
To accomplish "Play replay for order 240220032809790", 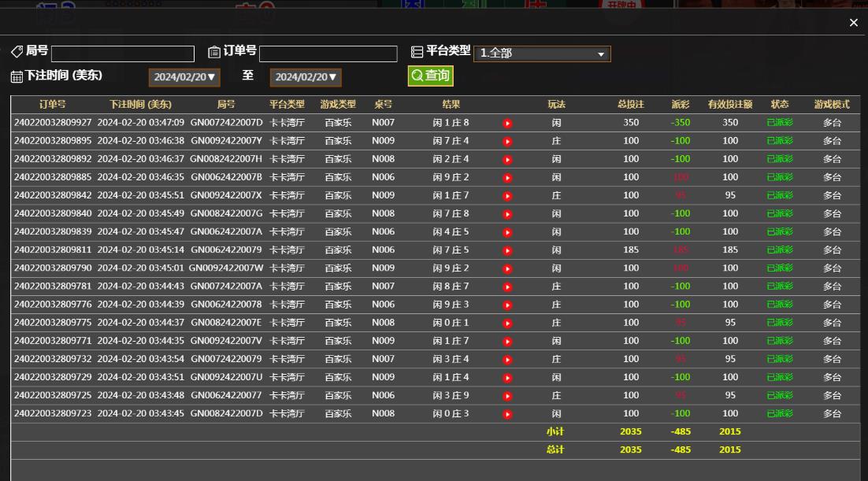I will pos(507,269).
